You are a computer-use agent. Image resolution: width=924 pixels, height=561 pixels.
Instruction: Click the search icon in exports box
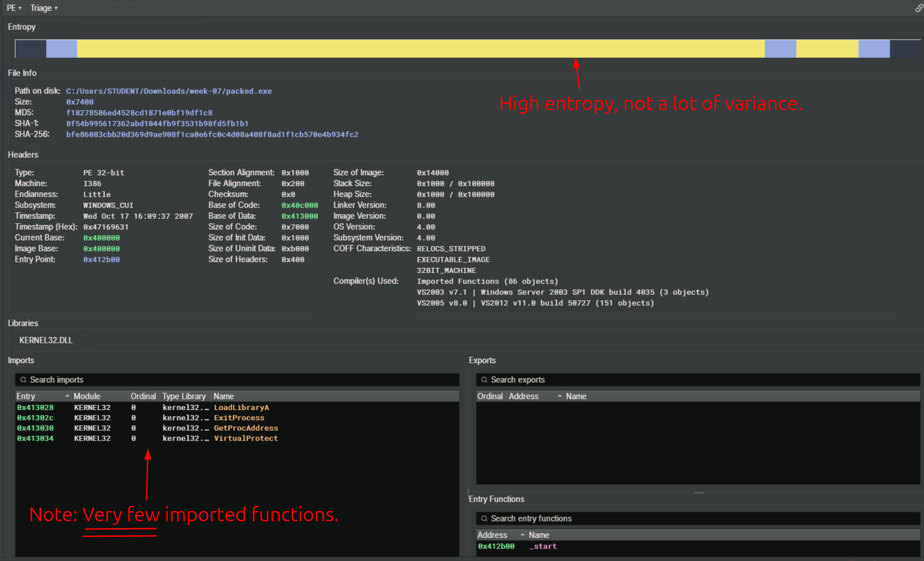click(x=484, y=380)
